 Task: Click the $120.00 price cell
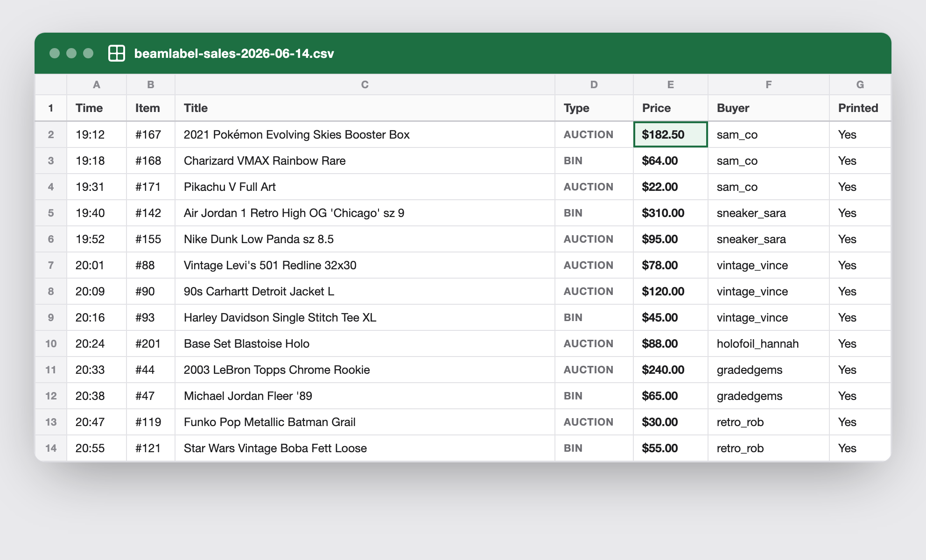coord(671,291)
